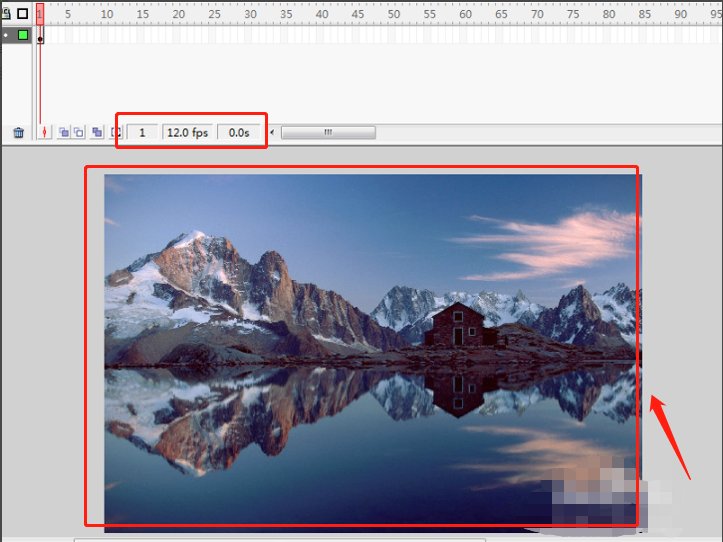The height and width of the screenshot is (542, 723).
Task: Toggle lock all layers in header
Action: pyautogui.click(x=5, y=14)
